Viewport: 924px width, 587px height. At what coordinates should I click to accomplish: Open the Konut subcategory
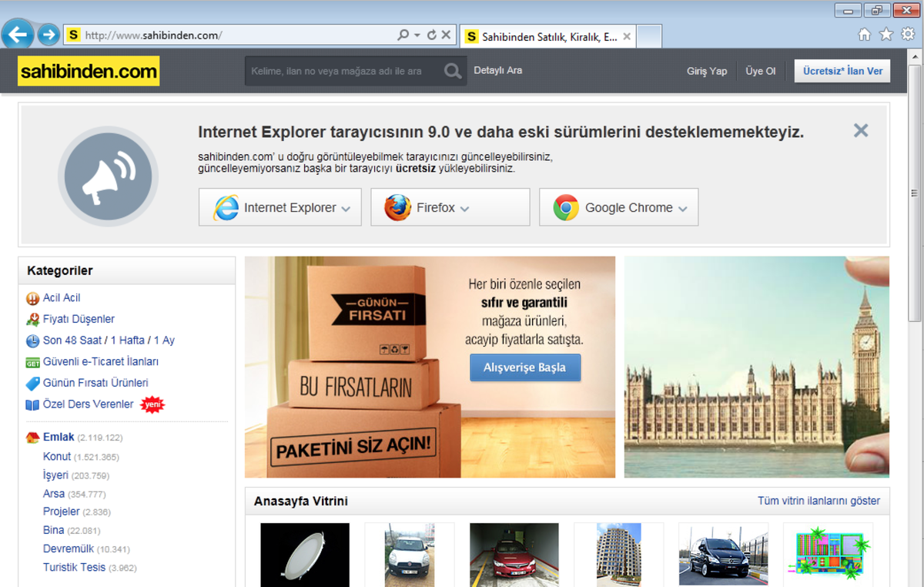point(57,456)
